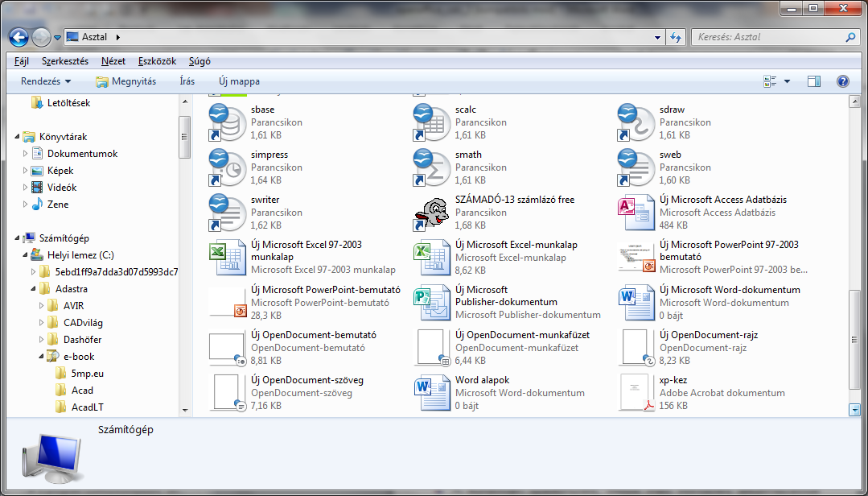Image resolution: width=868 pixels, height=496 pixels.
Task: Select the Word alapok document icon
Action: pos(431,393)
